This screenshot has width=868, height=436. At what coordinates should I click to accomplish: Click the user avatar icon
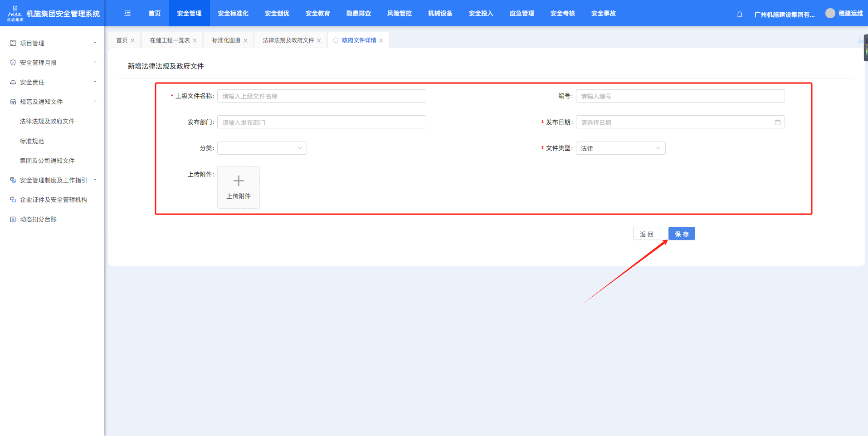click(830, 14)
